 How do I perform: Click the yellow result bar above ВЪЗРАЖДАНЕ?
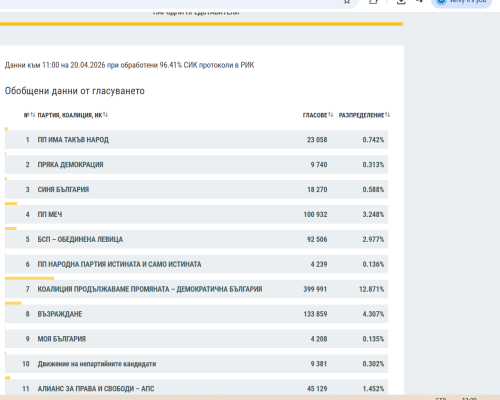click(13, 303)
